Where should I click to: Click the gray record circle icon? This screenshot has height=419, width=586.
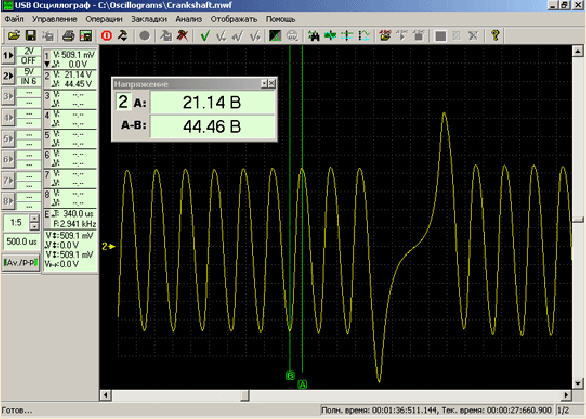point(144,36)
